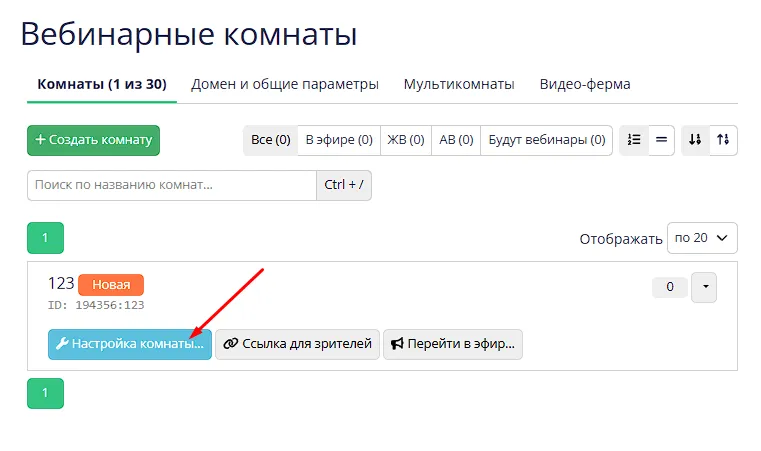The height and width of the screenshot is (451, 761).
Task: Focus the room name search field
Action: click(x=171, y=185)
